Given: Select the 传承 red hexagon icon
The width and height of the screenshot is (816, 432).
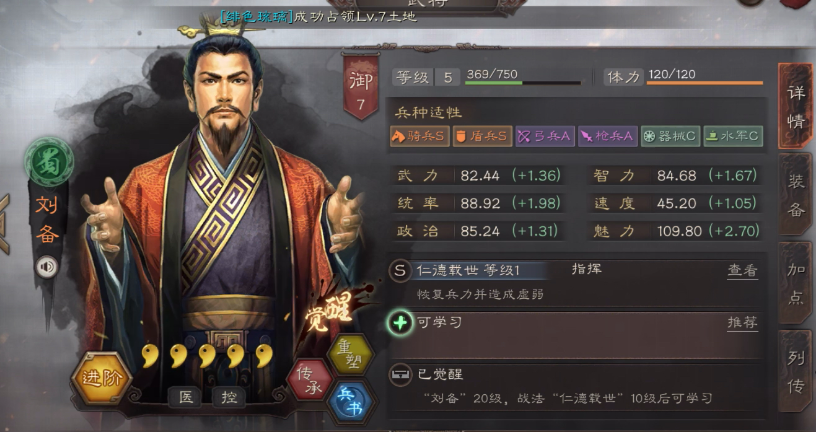Looking at the screenshot, I should 310,379.
